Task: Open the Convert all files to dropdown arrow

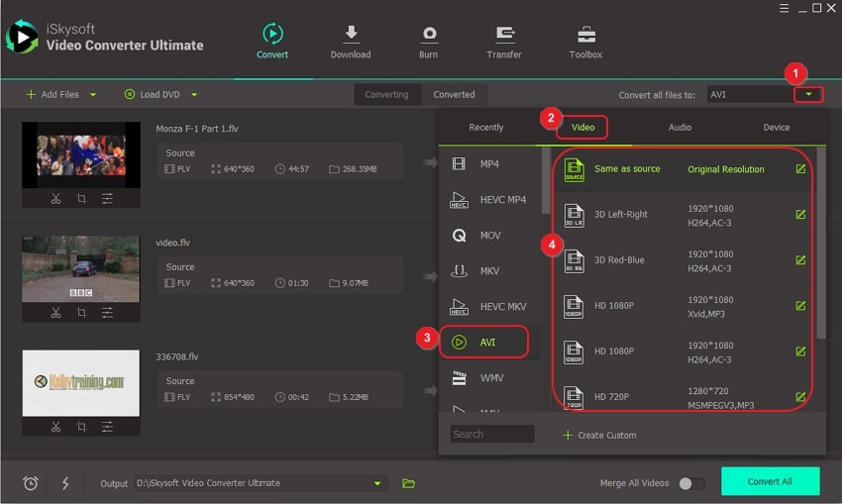Action: click(x=808, y=94)
